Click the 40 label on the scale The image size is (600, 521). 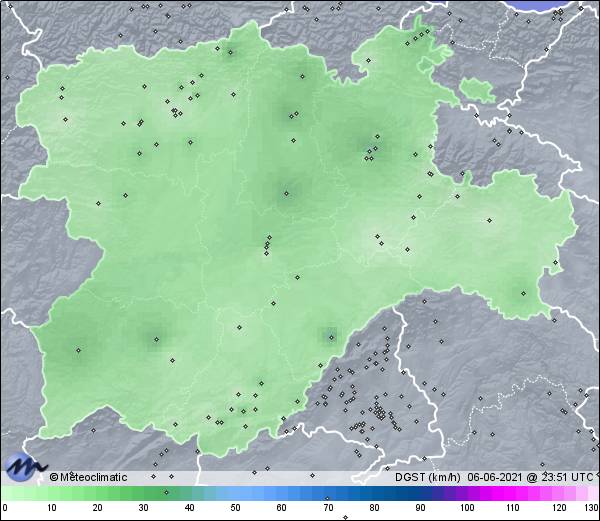tap(189, 508)
